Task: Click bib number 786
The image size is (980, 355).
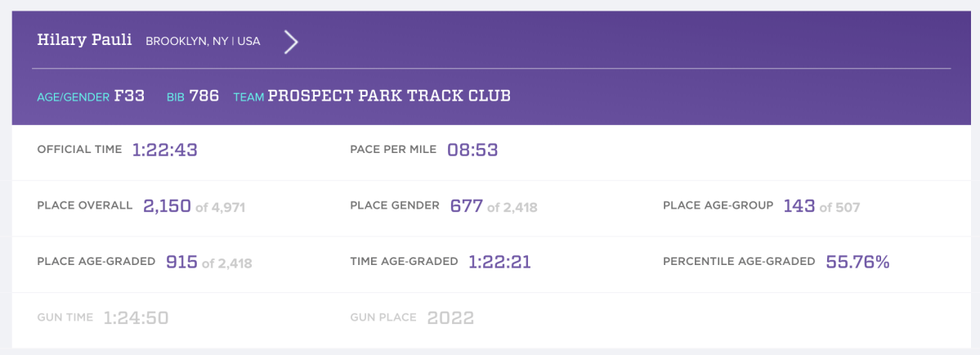Action: pos(204,96)
